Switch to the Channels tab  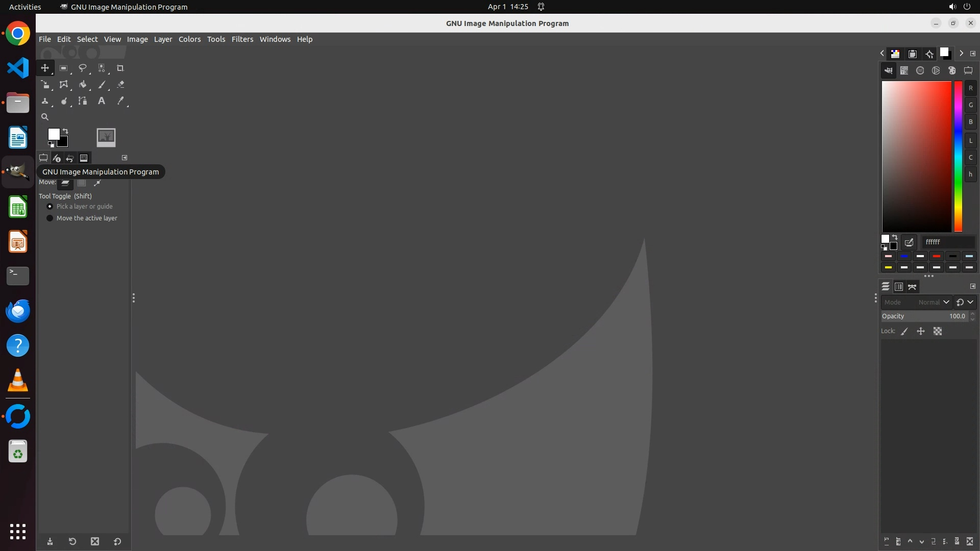click(899, 287)
